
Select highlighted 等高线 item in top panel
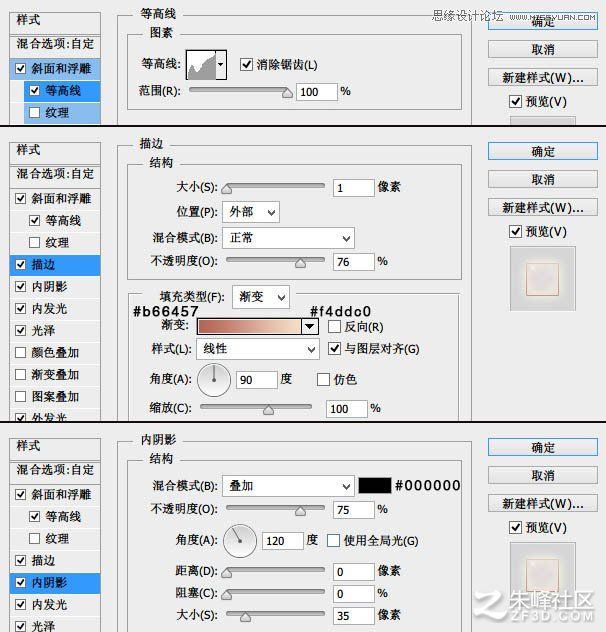[x=62, y=91]
